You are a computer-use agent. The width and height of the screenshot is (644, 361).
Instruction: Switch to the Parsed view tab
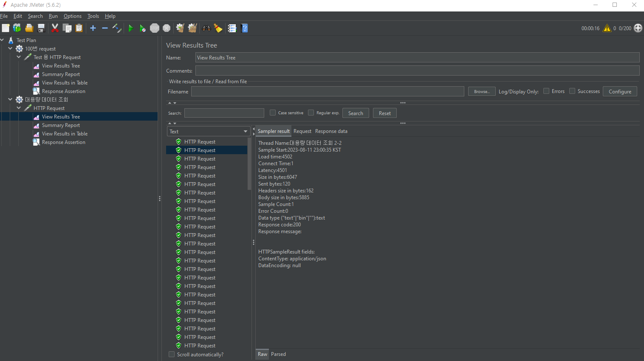click(278, 354)
